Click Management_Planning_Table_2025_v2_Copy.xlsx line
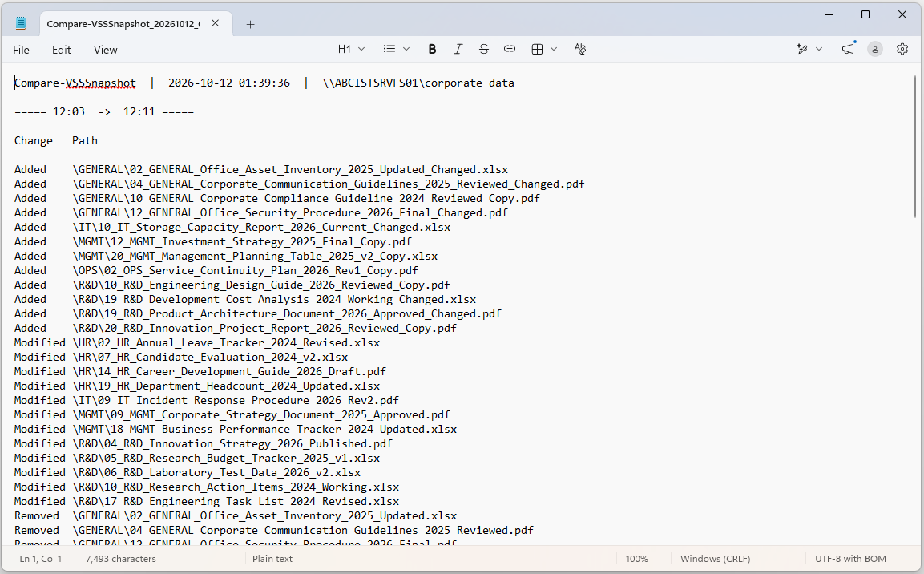 click(x=226, y=257)
